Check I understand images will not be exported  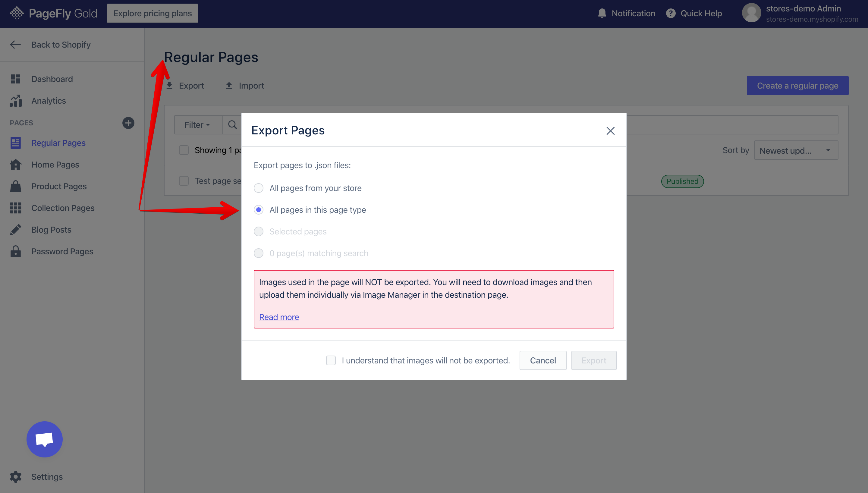[331, 360]
